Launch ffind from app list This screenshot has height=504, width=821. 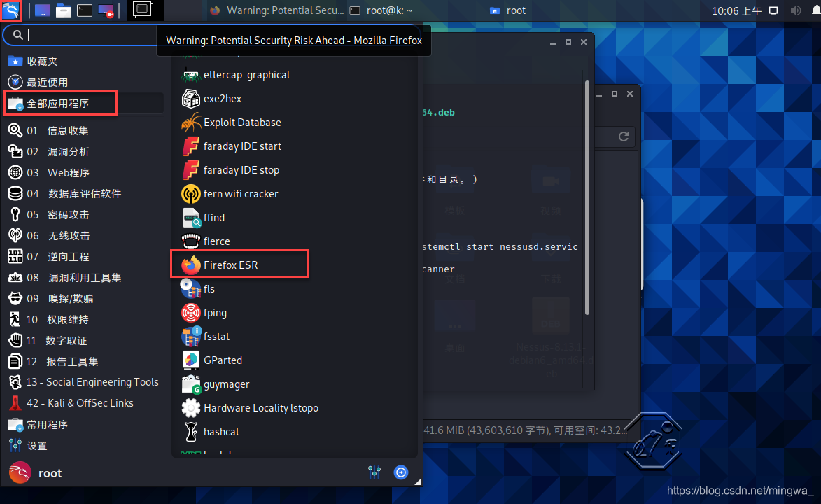294,218
